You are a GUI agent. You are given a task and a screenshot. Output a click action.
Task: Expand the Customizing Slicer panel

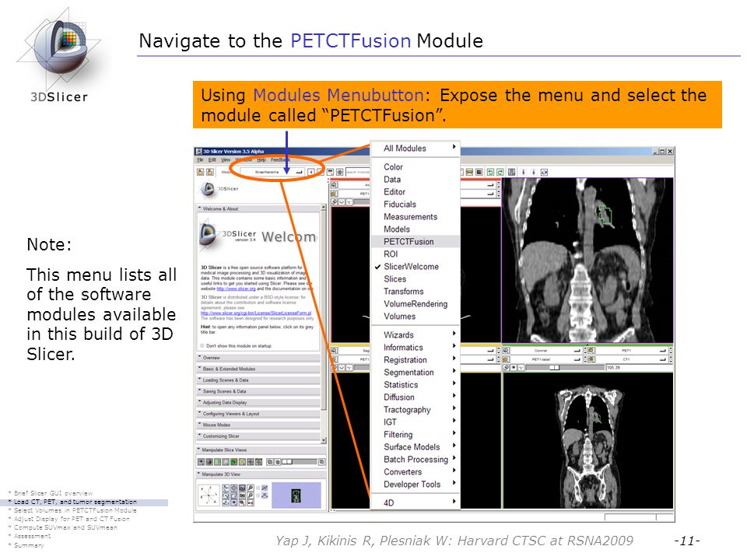[258, 436]
